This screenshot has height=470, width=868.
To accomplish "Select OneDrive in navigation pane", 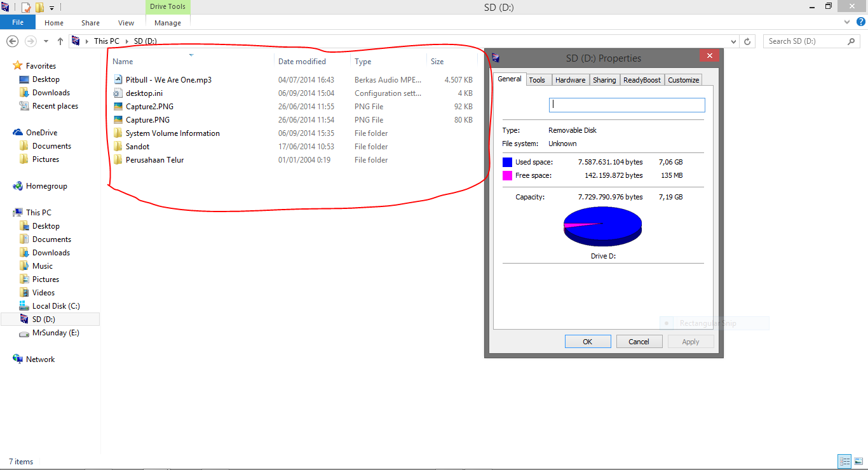I will (41, 133).
